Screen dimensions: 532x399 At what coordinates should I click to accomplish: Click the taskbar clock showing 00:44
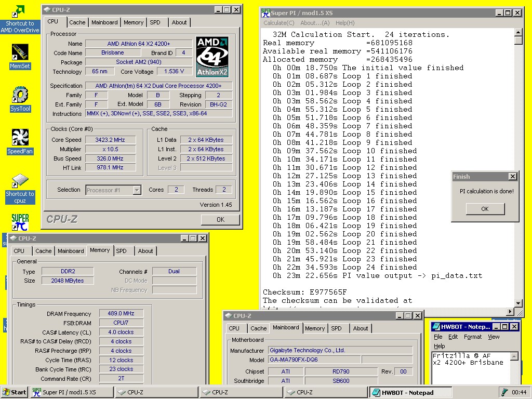(x=519, y=392)
